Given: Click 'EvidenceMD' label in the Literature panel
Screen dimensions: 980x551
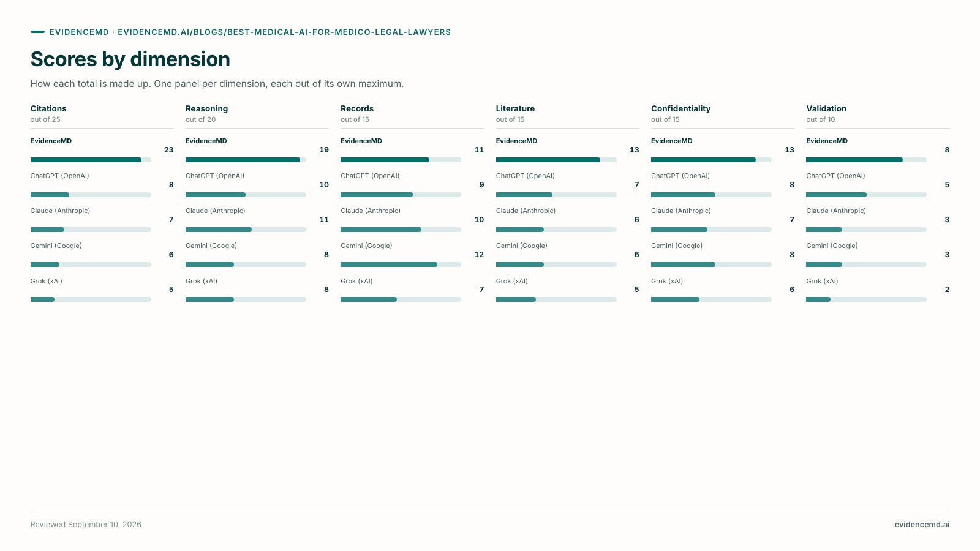Looking at the screenshot, I should click(516, 141).
